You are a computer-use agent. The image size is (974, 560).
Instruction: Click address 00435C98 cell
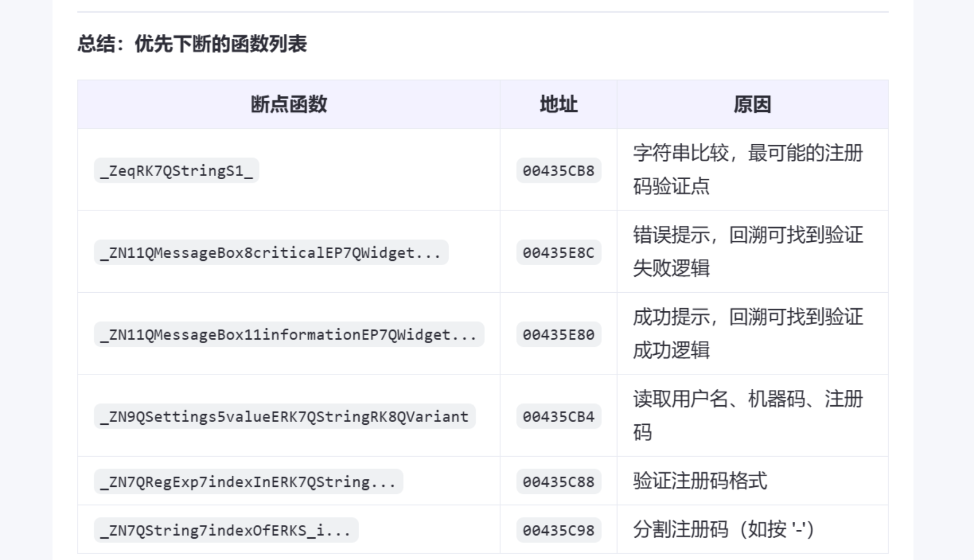pyautogui.click(x=559, y=530)
